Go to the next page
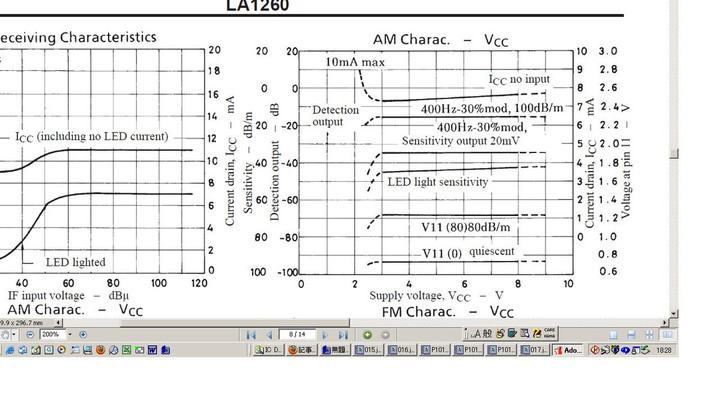 pyautogui.click(x=326, y=334)
